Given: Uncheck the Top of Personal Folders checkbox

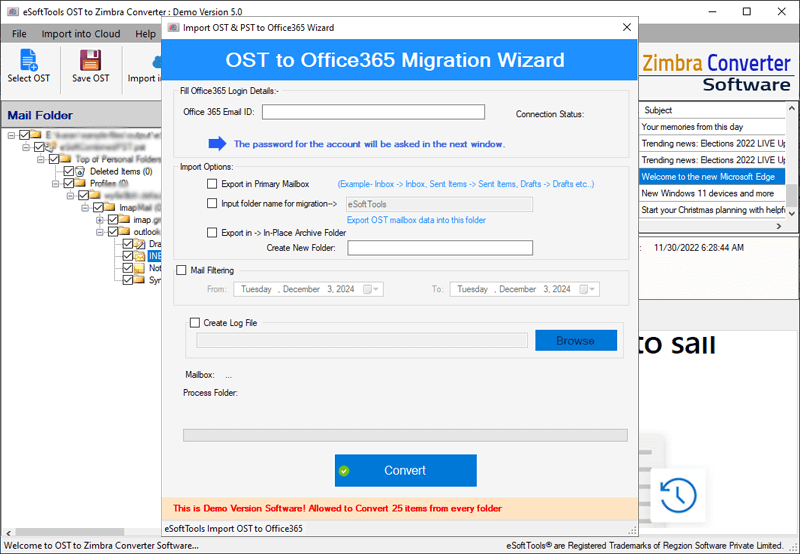Looking at the screenshot, I should [x=54, y=159].
